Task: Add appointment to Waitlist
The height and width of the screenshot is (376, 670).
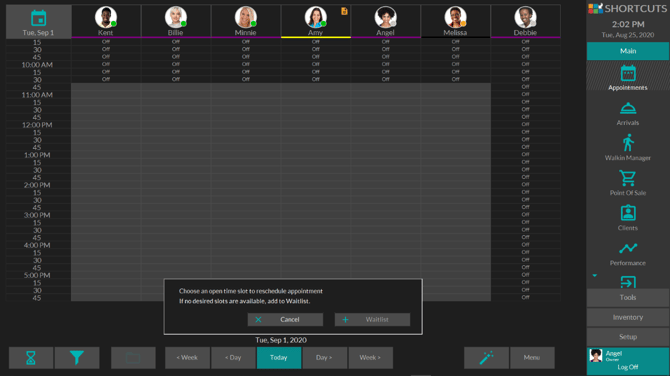Action: (x=372, y=320)
